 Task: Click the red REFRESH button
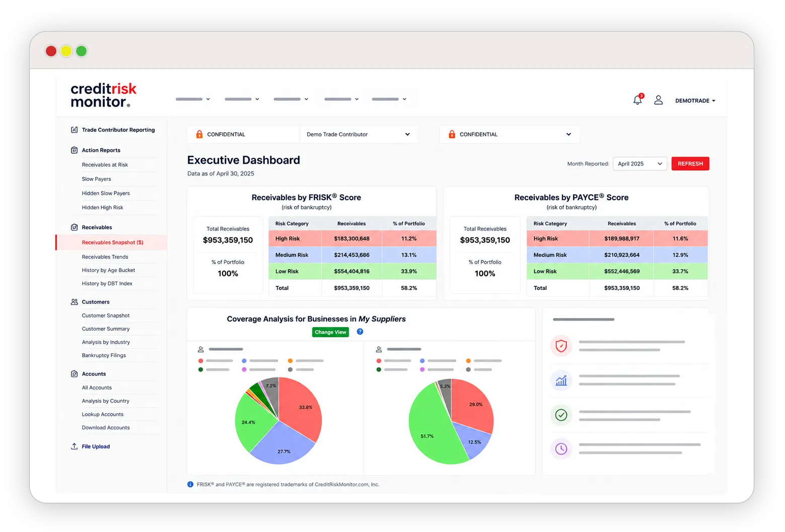690,164
